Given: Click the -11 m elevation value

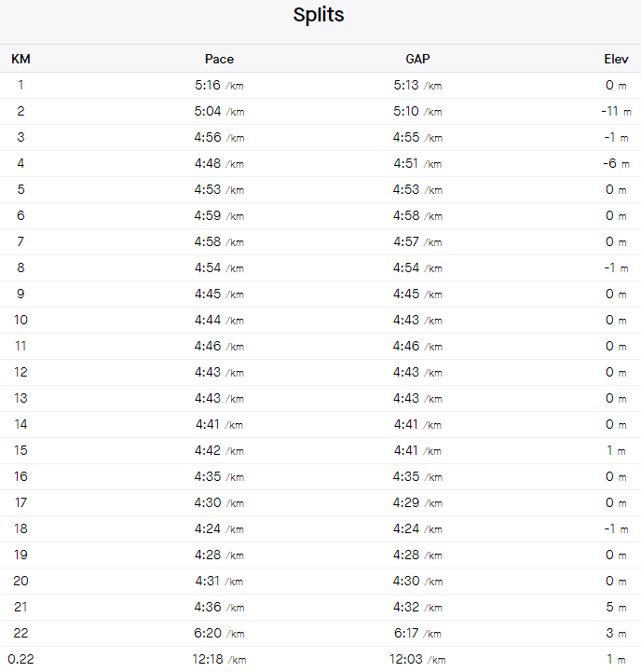Looking at the screenshot, I should (616, 112).
